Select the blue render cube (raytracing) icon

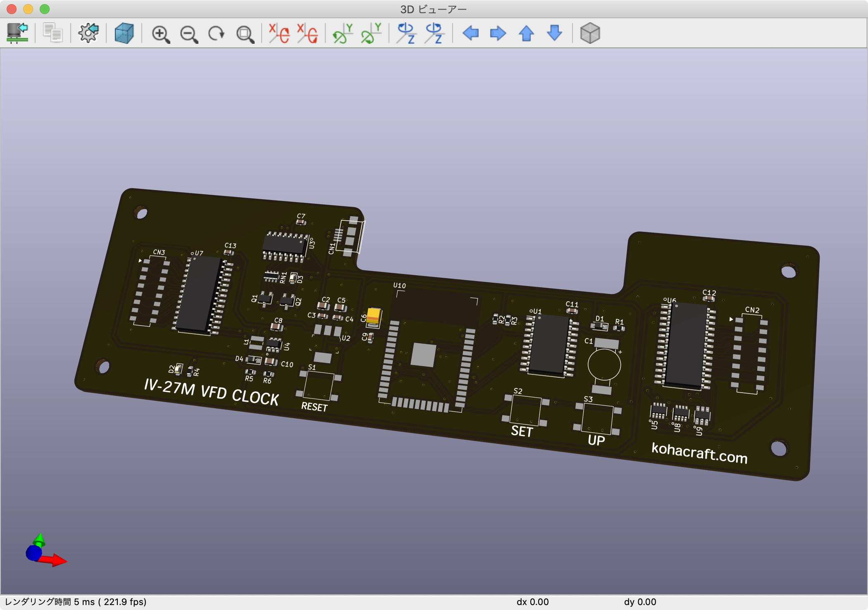(124, 33)
